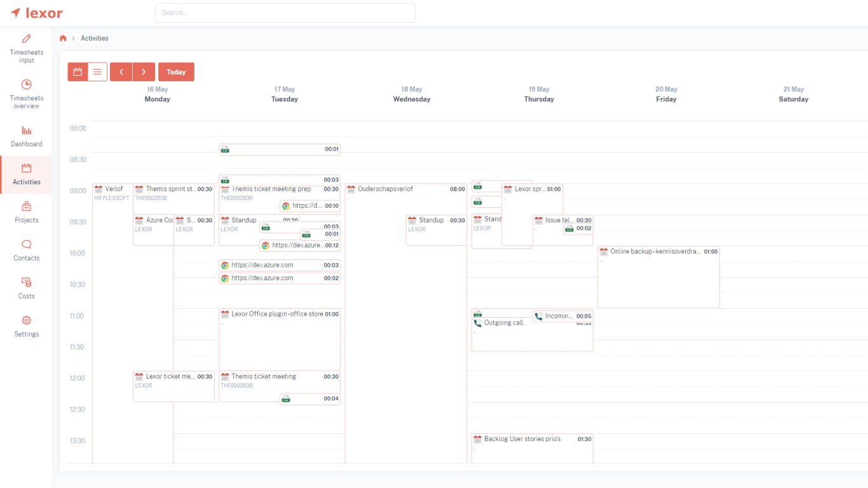Select 20 May Friday column header
Image resolution: width=868 pixels, height=488 pixels.
click(x=666, y=94)
